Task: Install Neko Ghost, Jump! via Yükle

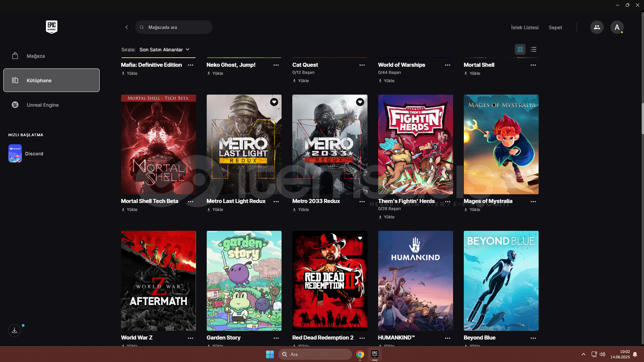Action: (215, 73)
